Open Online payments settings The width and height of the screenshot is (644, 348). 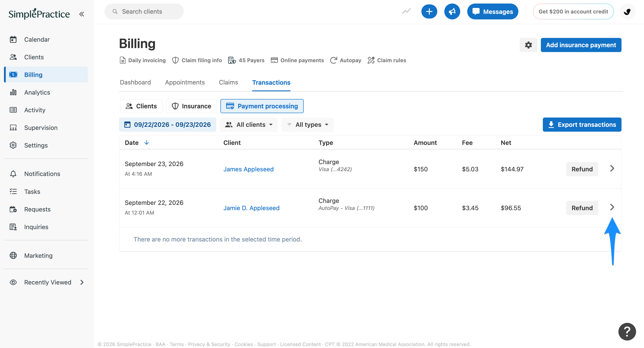click(297, 60)
